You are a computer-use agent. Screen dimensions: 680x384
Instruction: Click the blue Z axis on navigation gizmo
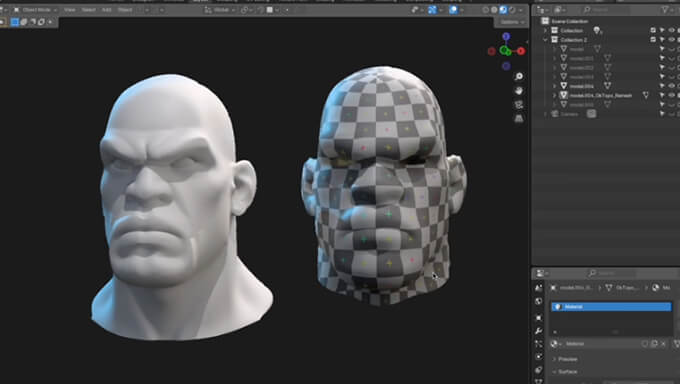tap(506, 36)
